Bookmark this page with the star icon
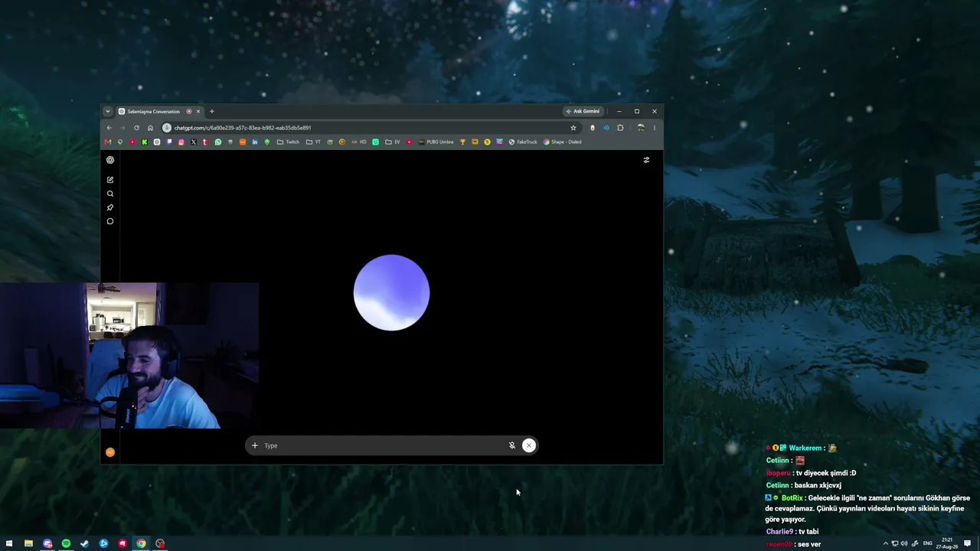The image size is (980, 551). tap(573, 128)
